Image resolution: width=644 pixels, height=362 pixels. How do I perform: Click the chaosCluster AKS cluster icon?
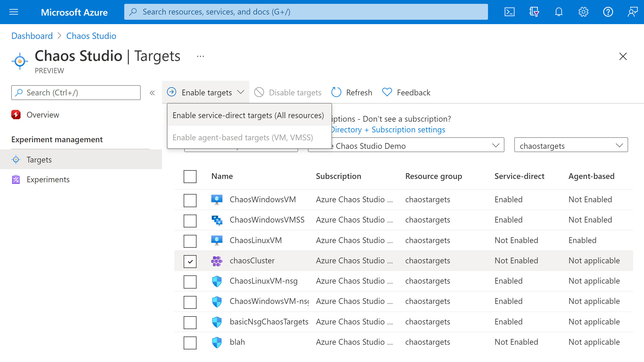point(216,261)
